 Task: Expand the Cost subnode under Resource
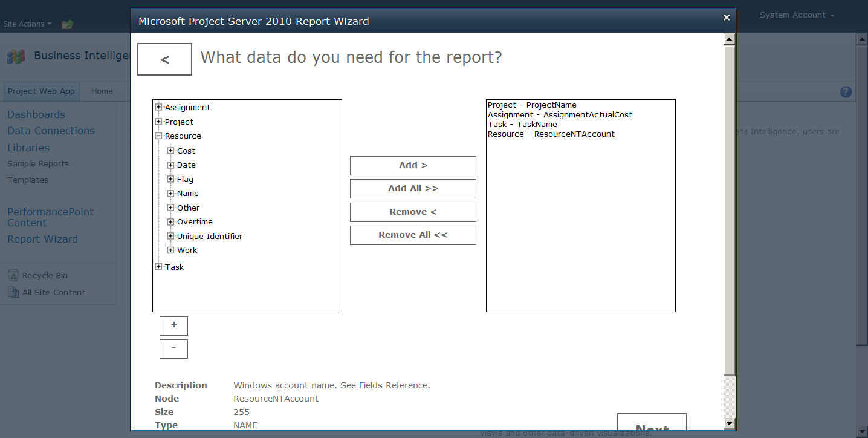coord(171,151)
